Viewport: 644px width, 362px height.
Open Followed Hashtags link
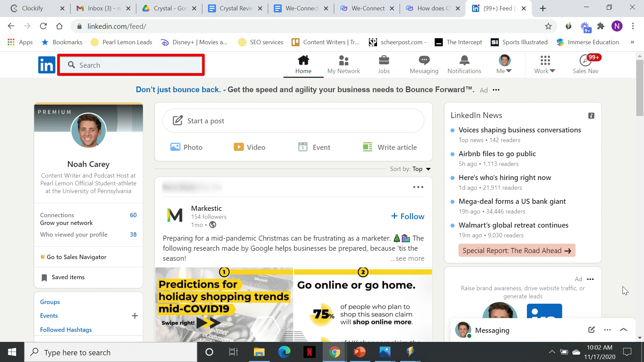point(66,330)
